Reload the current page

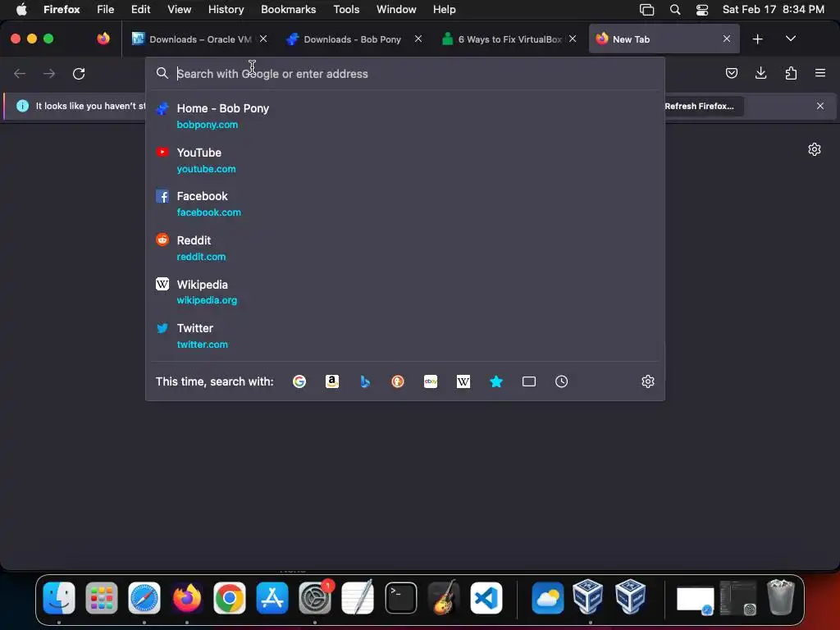(x=79, y=73)
